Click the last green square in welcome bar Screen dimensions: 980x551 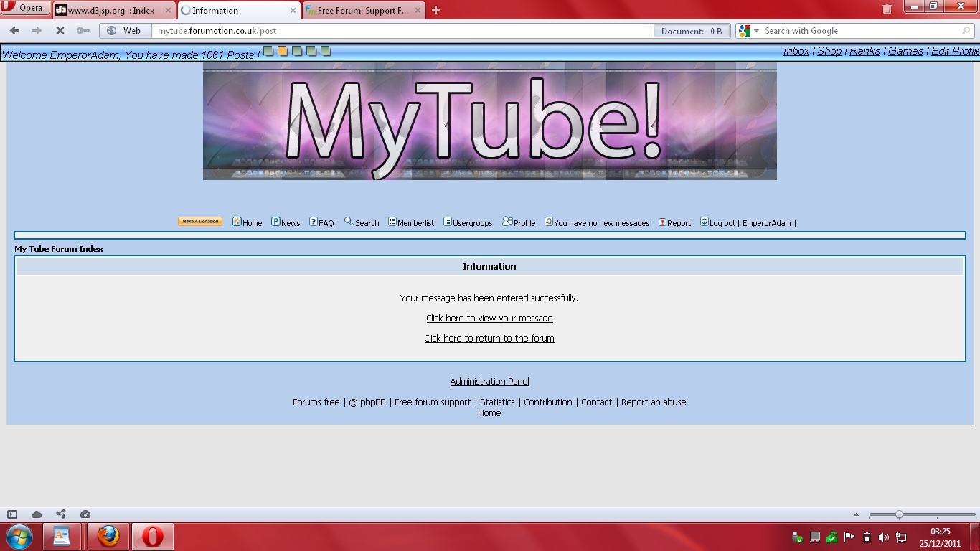click(x=326, y=51)
